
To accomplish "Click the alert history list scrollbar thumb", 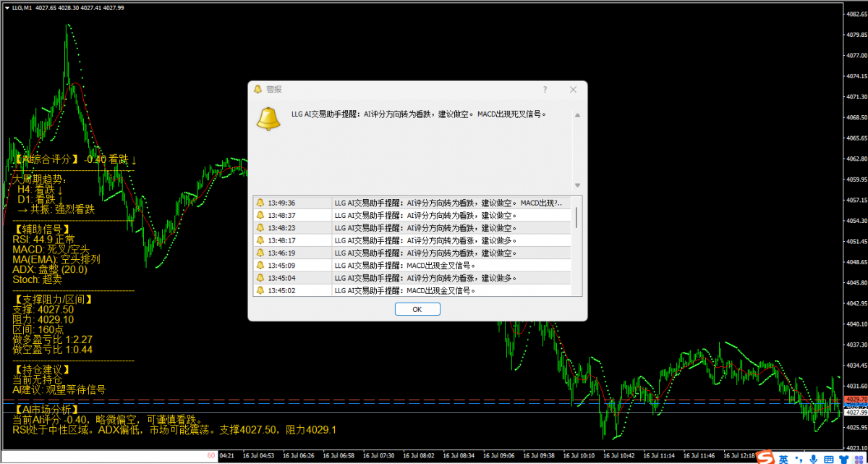I will 576,217.
